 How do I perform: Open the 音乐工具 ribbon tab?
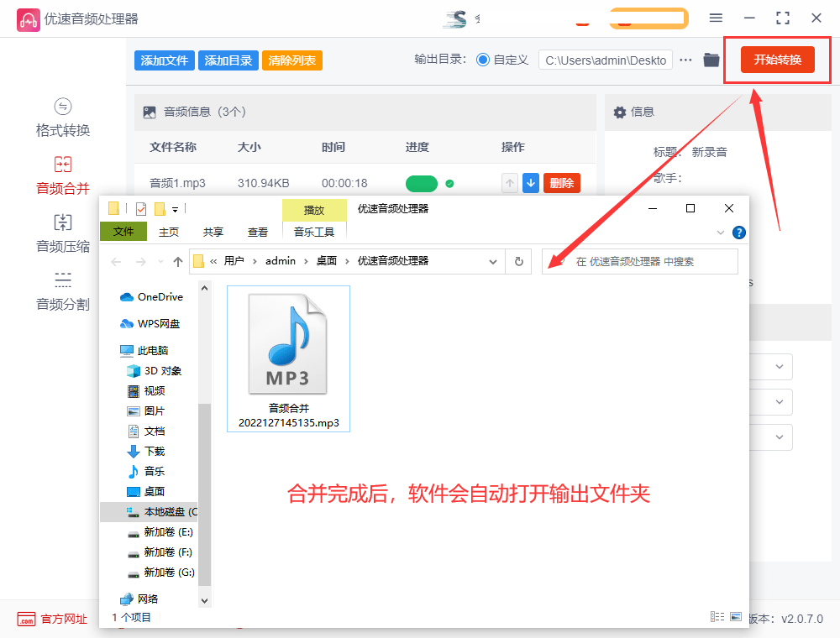click(314, 232)
